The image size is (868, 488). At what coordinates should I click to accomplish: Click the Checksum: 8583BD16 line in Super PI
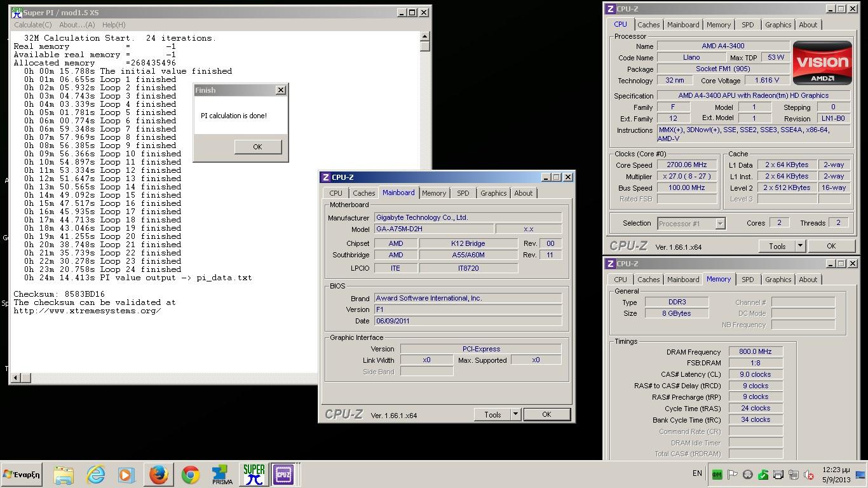coord(59,294)
